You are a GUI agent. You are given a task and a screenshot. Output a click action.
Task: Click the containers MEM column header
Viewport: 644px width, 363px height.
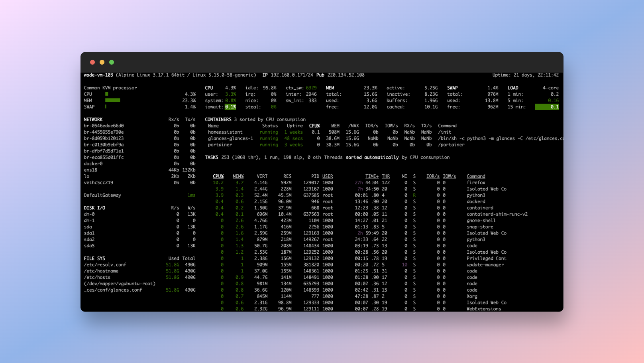point(335,126)
